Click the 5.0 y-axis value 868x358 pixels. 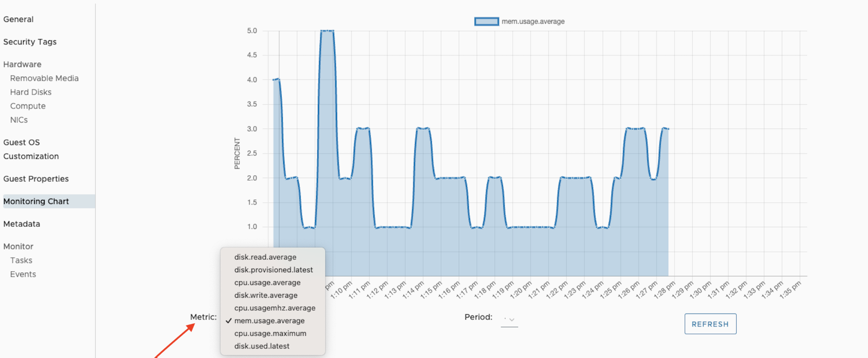point(252,31)
